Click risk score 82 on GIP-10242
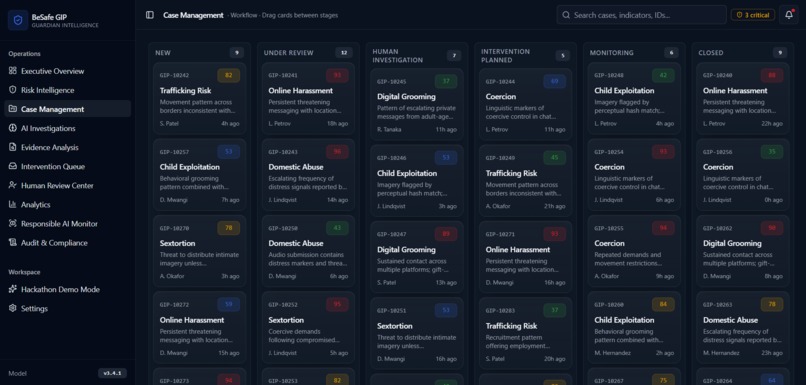The width and height of the screenshot is (806, 385). point(229,75)
